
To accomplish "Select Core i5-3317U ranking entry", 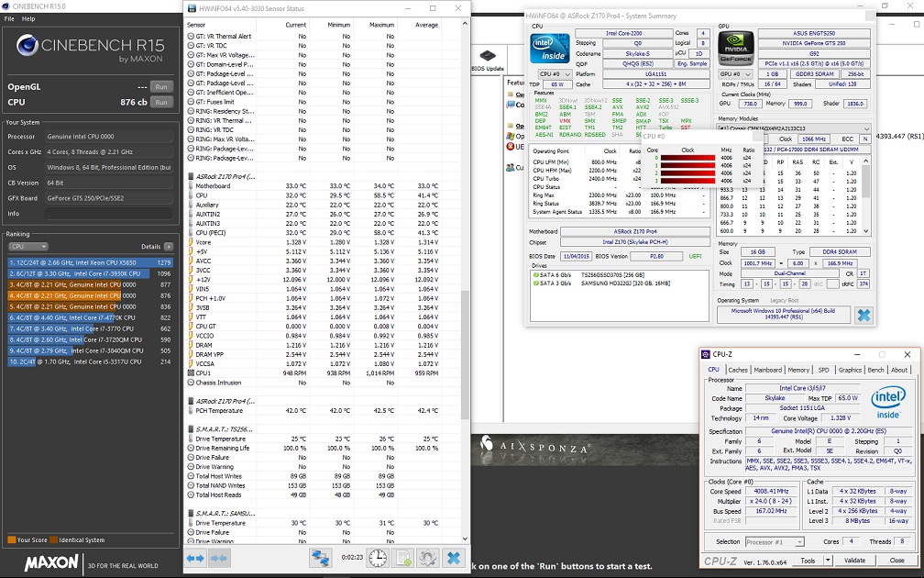I will click(x=90, y=361).
